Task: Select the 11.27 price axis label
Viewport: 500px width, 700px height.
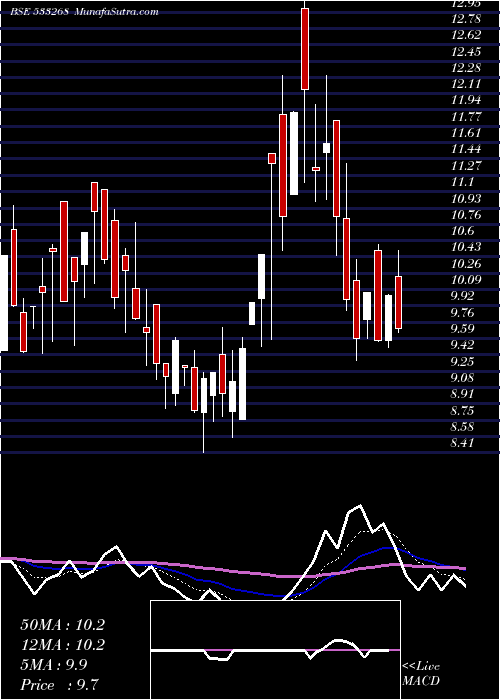Action: [466, 166]
